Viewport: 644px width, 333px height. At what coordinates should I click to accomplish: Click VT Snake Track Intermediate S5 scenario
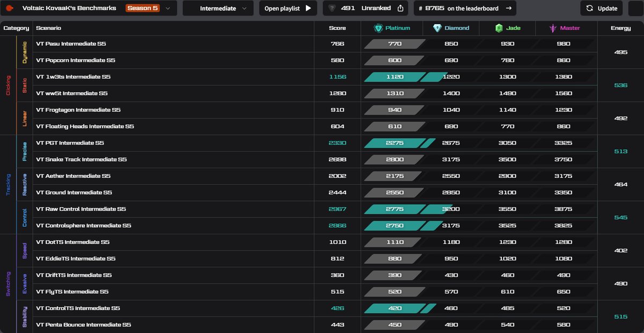(x=82, y=160)
